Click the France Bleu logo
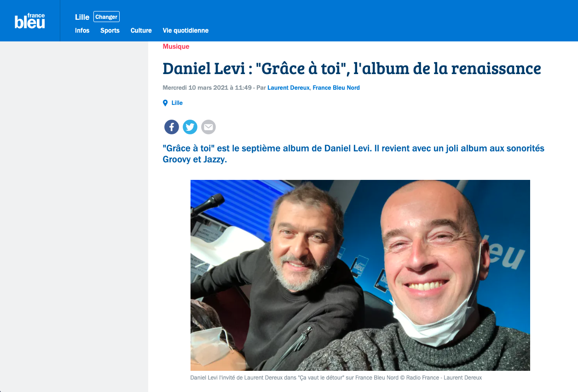578x392 pixels. coord(30,21)
